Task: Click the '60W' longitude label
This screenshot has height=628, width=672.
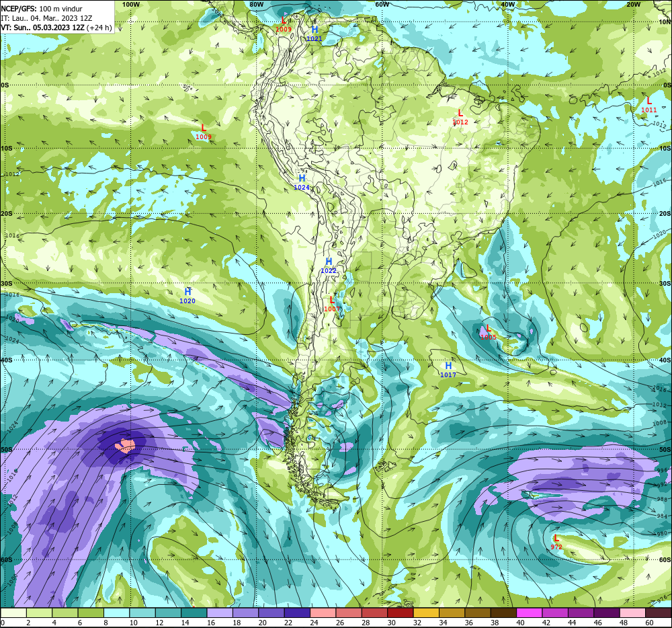Action: pos(382,4)
